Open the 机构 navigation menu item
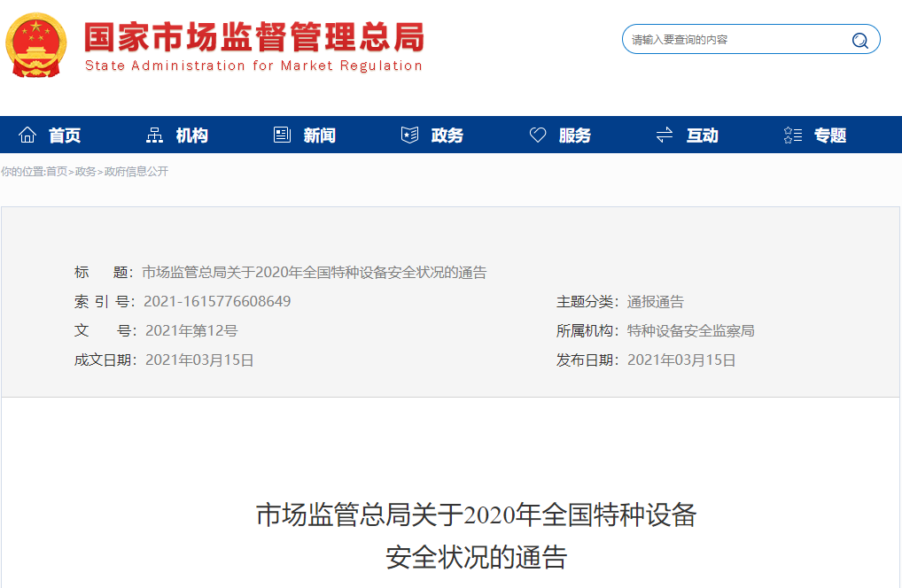Viewport: 902px width, 588px height. [x=191, y=135]
